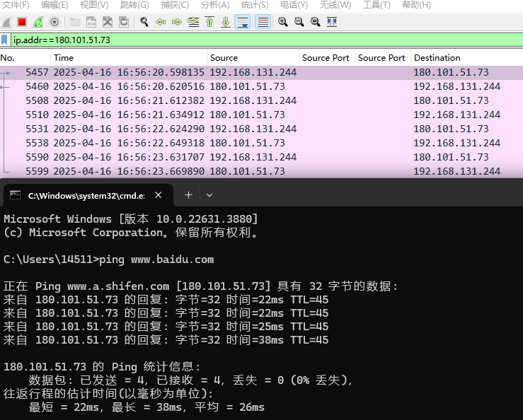Screen dimensions: 523x420
Task: Select the last visible packet 5599
Action: (262, 171)
